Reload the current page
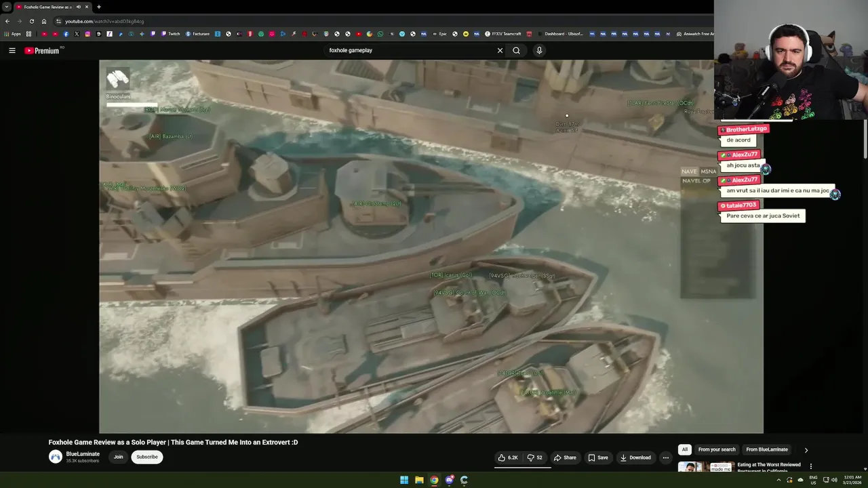 click(x=31, y=21)
